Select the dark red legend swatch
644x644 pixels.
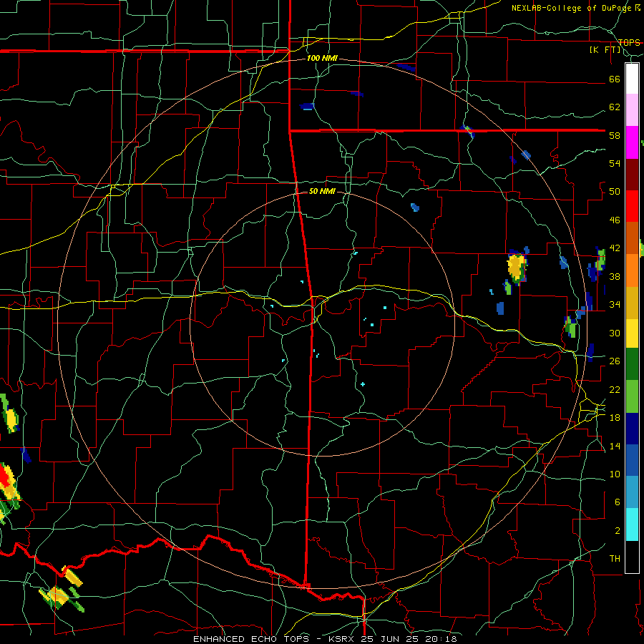632,174
